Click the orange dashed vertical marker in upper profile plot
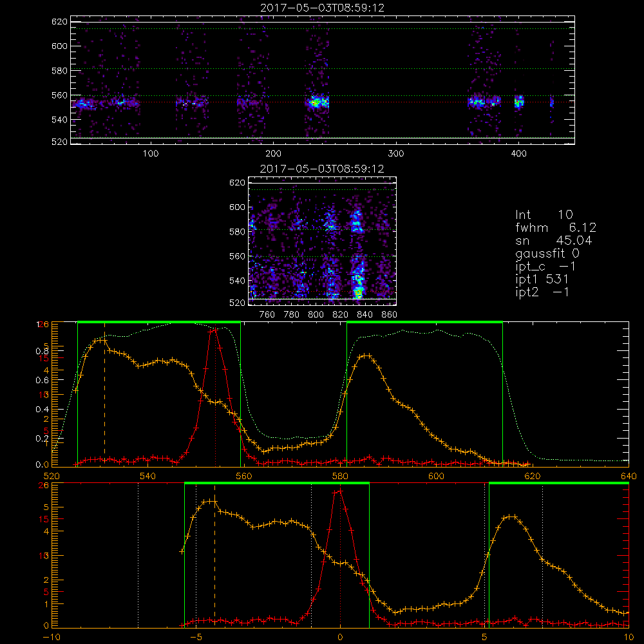The image size is (644, 644). pos(104,394)
